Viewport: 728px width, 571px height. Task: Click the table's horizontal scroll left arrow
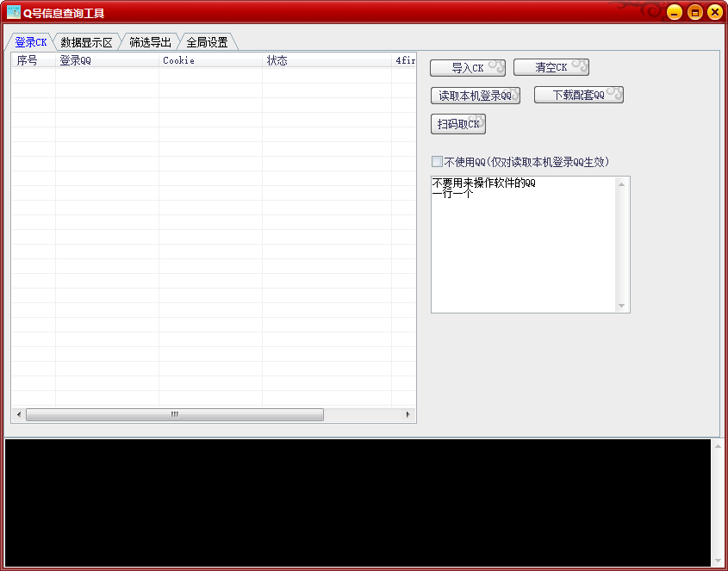tap(19, 414)
